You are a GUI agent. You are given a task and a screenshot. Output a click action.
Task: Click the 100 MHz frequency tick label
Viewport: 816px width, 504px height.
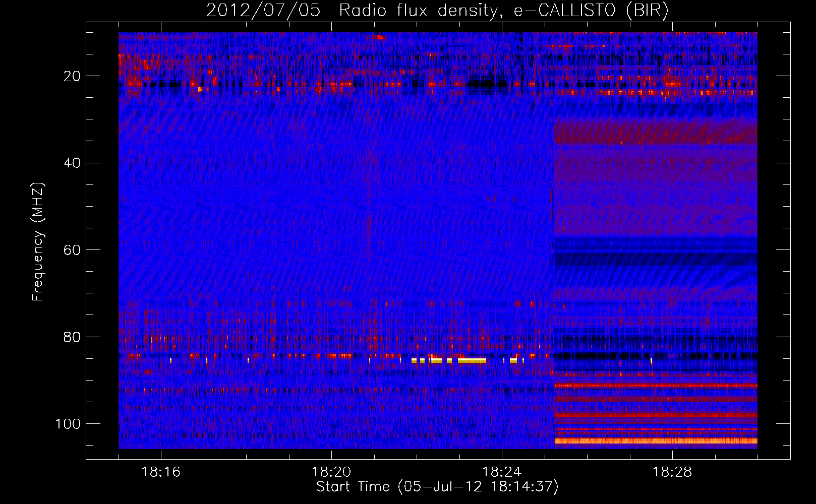point(68,424)
